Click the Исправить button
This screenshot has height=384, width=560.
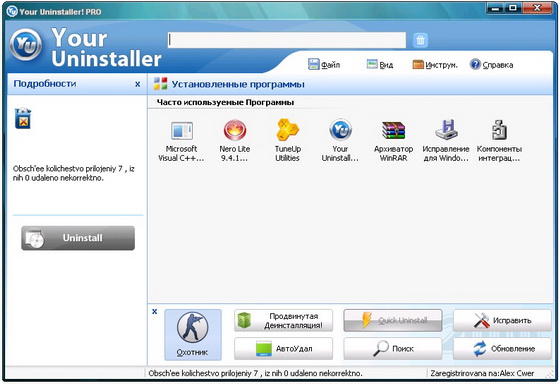[x=502, y=320]
